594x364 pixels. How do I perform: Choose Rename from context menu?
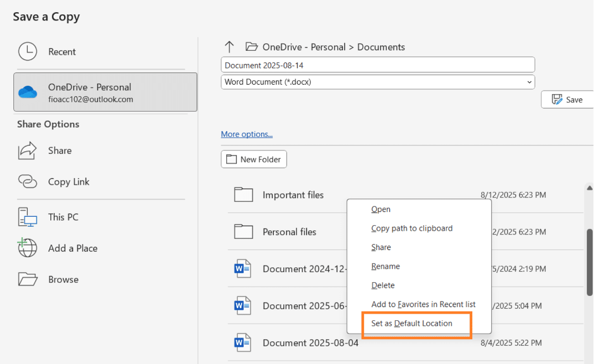[x=385, y=267]
